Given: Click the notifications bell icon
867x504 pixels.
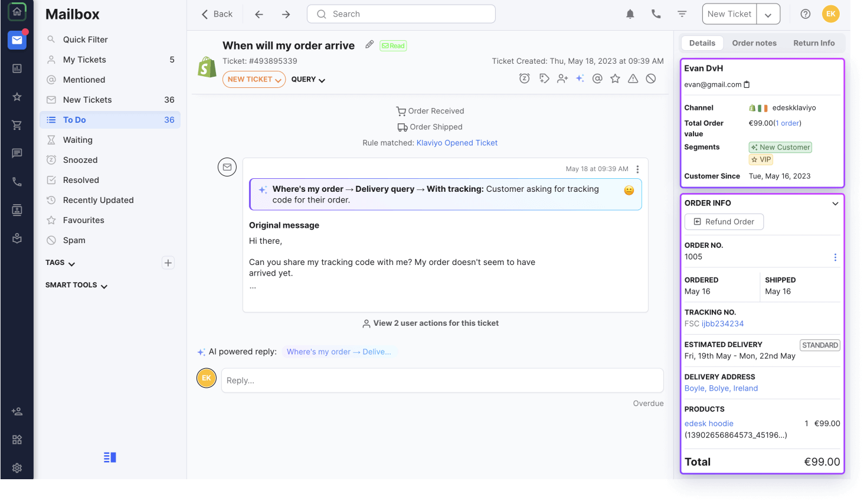Looking at the screenshot, I should [x=630, y=14].
